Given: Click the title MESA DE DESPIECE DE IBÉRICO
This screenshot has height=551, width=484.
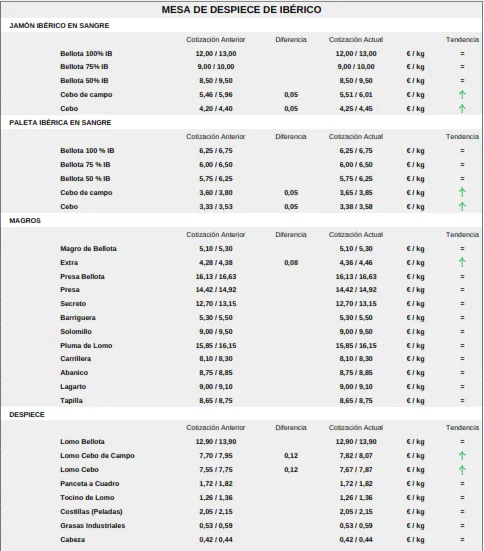Looking at the screenshot, I should [x=241, y=9].
